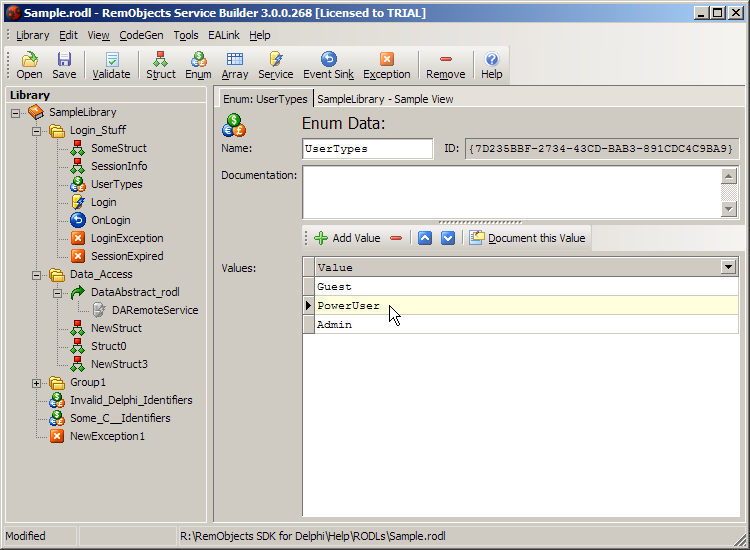This screenshot has width=750, height=550.
Task: Click the UserTypes enum icon in tree
Action: 78,184
